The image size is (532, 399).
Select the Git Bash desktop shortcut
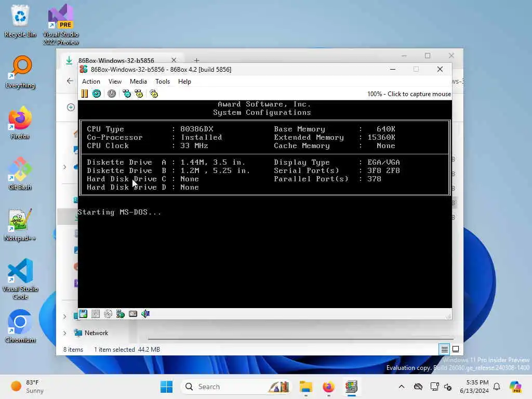tap(20, 174)
